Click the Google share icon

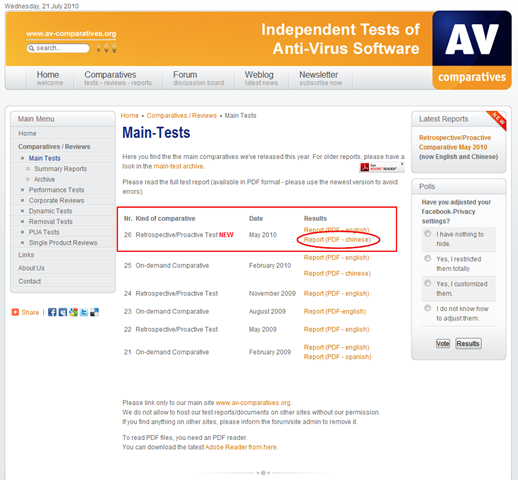(73, 312)
